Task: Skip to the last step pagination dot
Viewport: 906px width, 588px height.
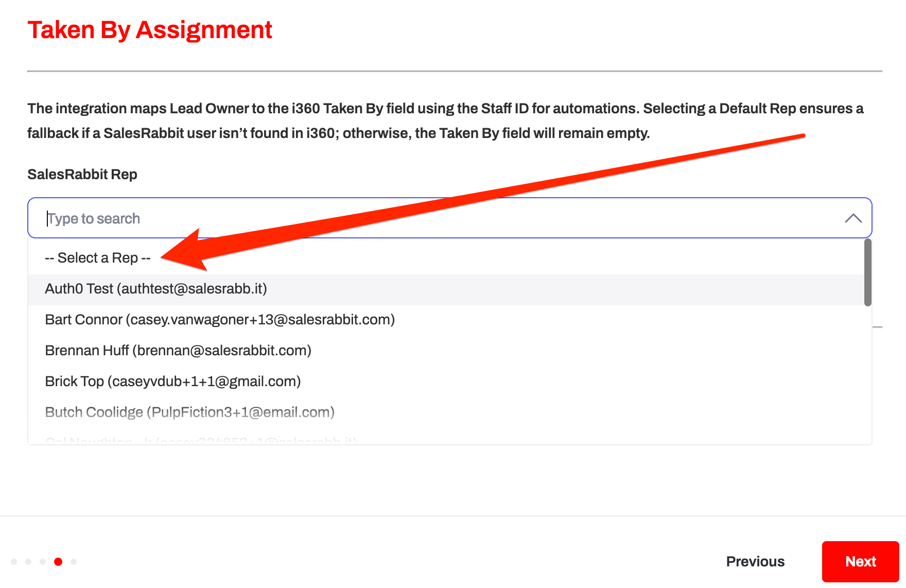Action: [74, 562]
